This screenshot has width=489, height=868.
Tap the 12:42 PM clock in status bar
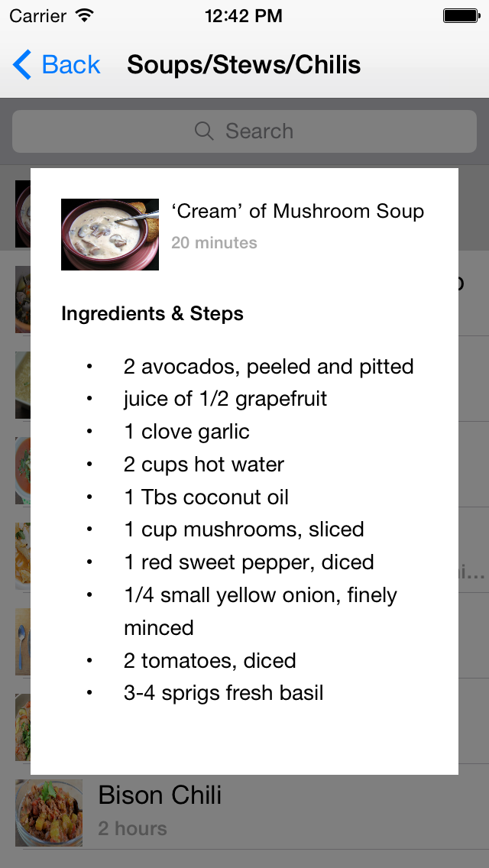244,16
